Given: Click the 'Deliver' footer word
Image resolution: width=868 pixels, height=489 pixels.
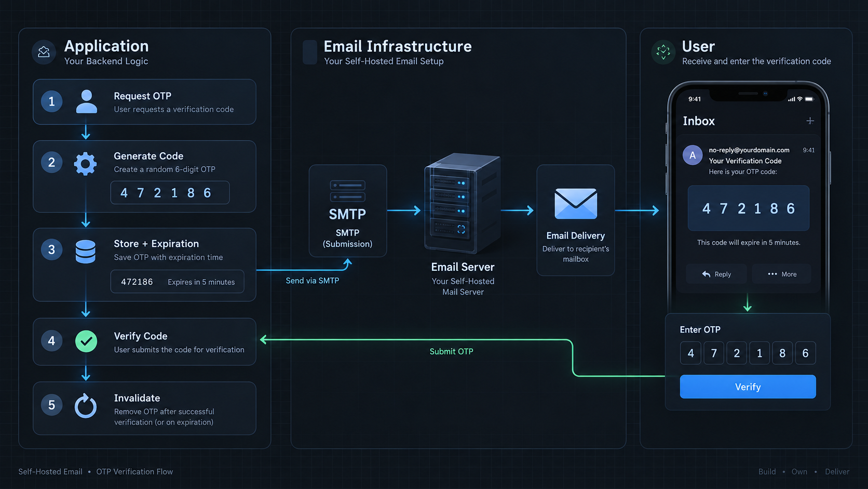Looking at the screenshot, I should [x=837, y=472].
